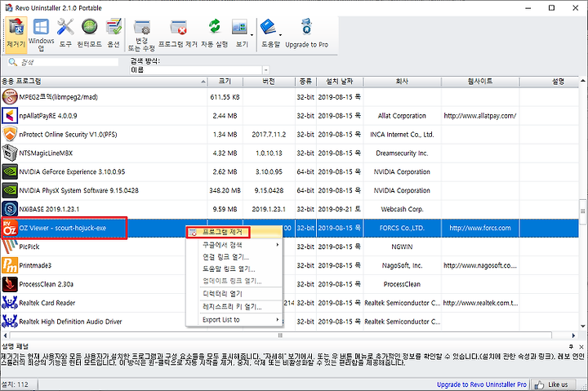Select the nProtect Online Security shield icon
588x391 pixels.
point(9,135)
